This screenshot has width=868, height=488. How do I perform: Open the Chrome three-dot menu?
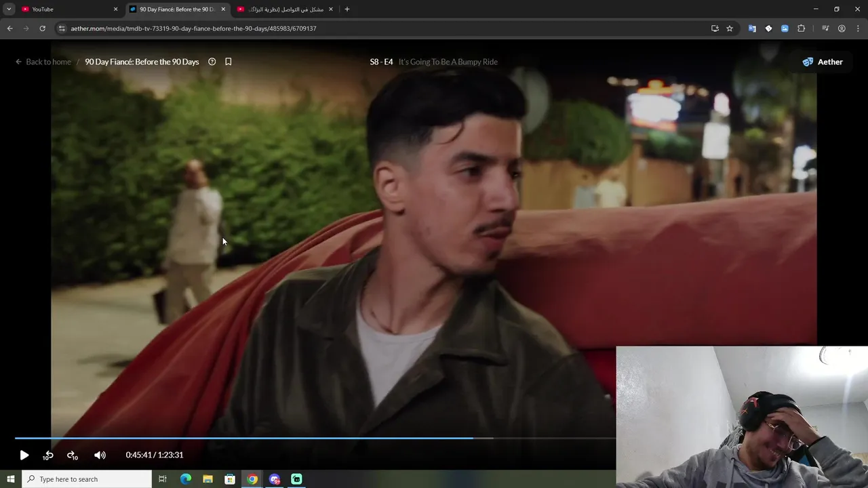pos(858,28)
